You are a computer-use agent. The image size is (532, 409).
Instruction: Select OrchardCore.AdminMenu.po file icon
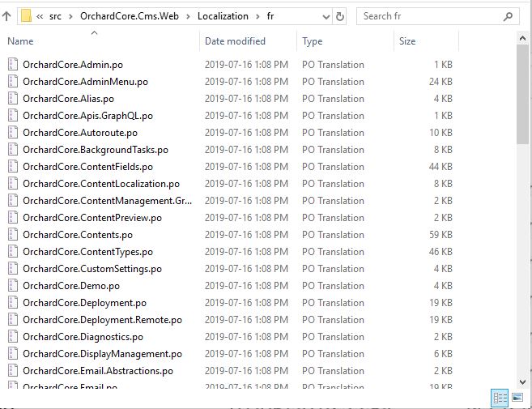(13, 82)
